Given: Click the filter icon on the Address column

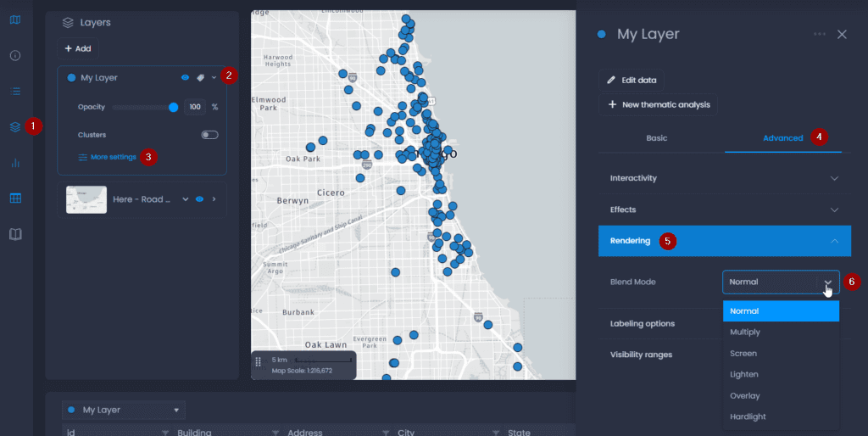Looking at the screenshot, I should (x=386, y=432).
